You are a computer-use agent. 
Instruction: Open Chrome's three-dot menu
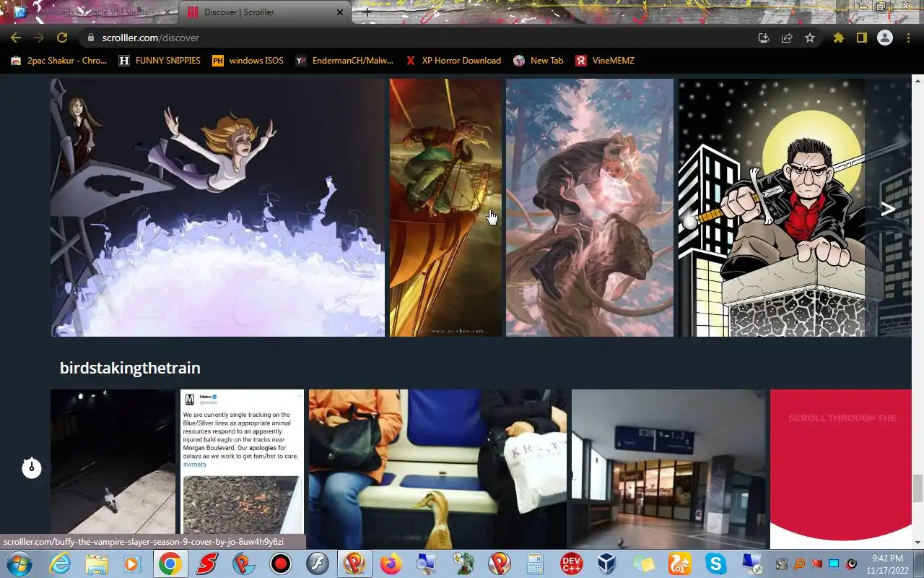point(908,38)
